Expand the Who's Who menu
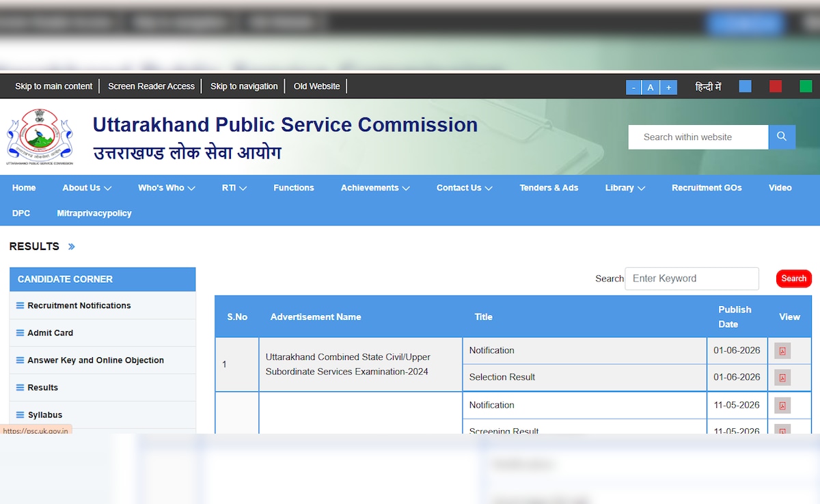Viewport: 820px width, 504px height. 167,188
